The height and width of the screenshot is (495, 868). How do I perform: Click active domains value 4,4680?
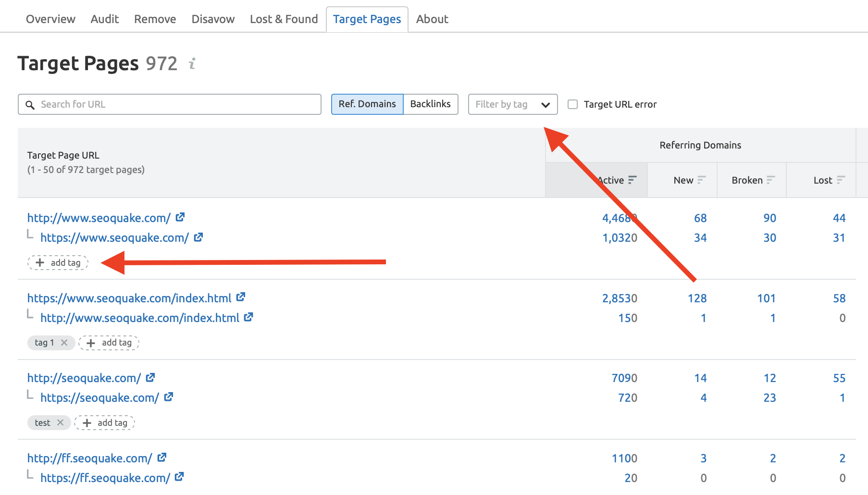(620, 218)
